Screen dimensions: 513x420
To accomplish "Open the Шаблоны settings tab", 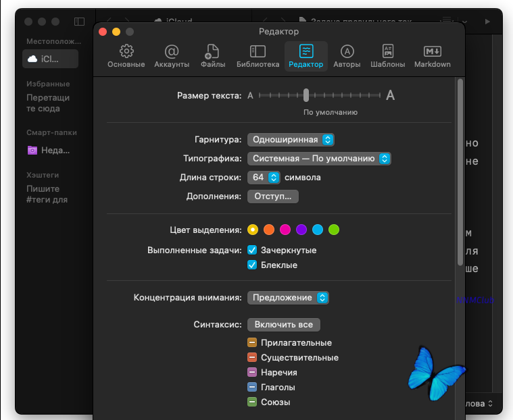I will [388, 56].
